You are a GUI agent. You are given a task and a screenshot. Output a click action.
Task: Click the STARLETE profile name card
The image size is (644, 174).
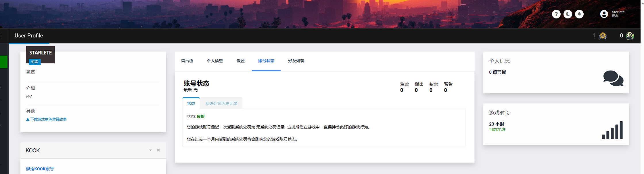40,55
